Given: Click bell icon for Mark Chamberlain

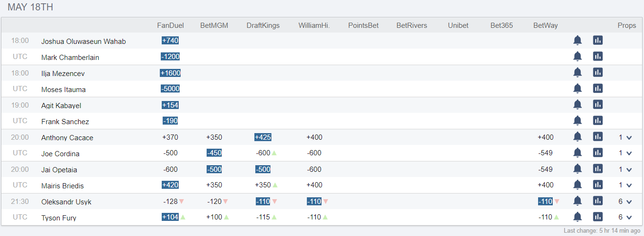Looking at the screenshot, I should coord(577,57).
